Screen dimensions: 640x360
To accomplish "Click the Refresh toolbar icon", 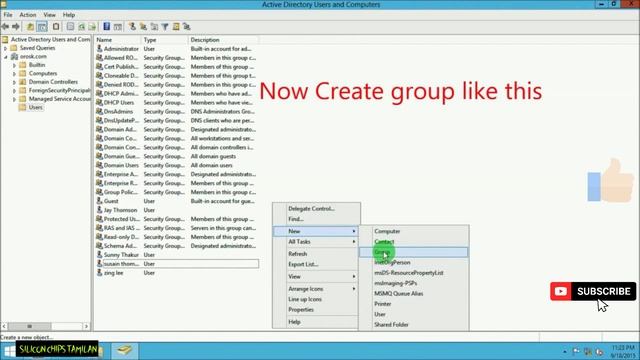I will pyautogui.click(x=81, y=27).
